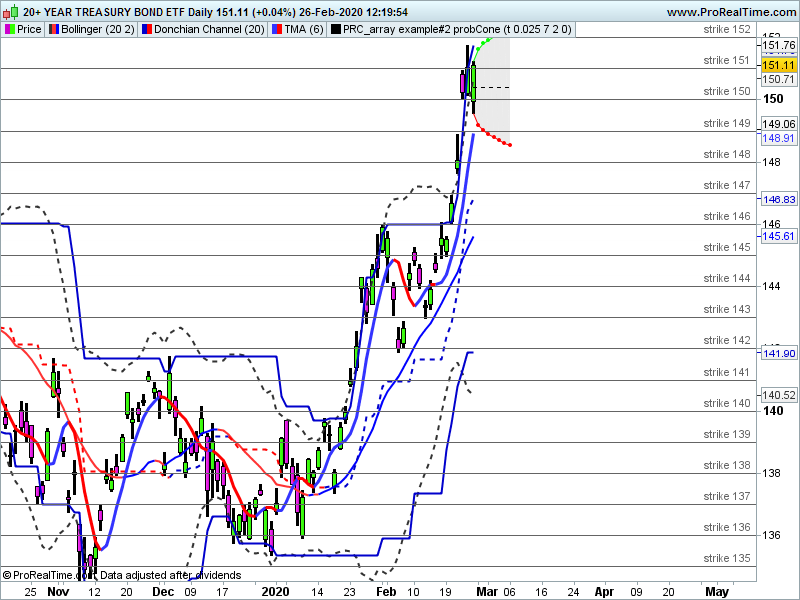Open the TMA (6) indicator label
800x600 pixels.
(304, 30)
